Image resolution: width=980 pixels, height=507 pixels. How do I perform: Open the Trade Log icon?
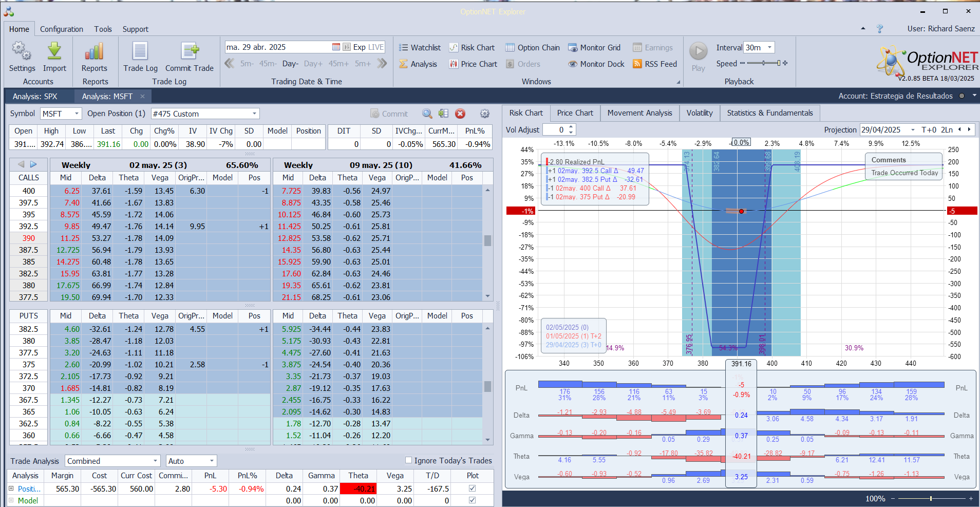click(x=140, y=51)
